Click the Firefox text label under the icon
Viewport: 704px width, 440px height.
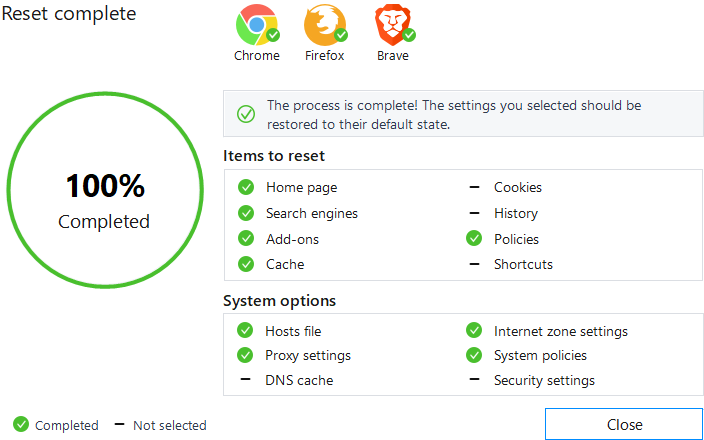[x=325, y=56]
